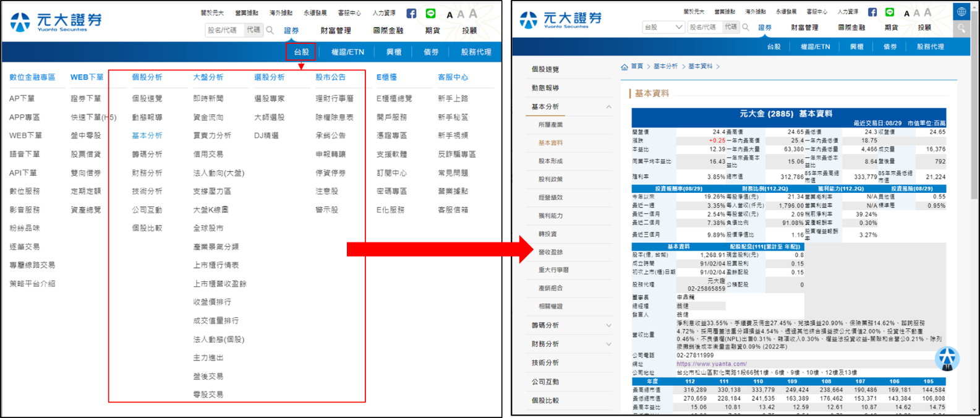Expand the 財務分析 sidebar section chevron
This screenshot has width=980, height=418.
(609, 344)
